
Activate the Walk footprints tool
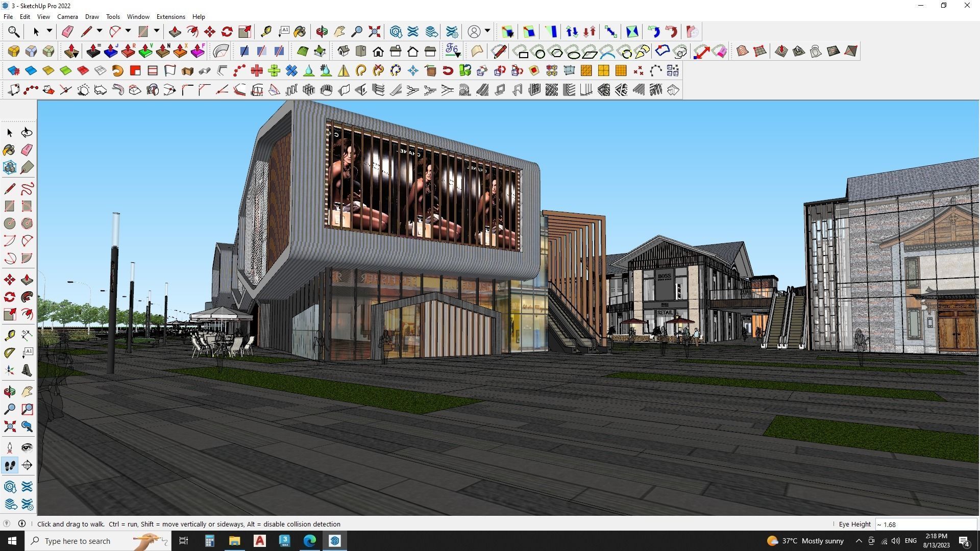tap(10, 465)
